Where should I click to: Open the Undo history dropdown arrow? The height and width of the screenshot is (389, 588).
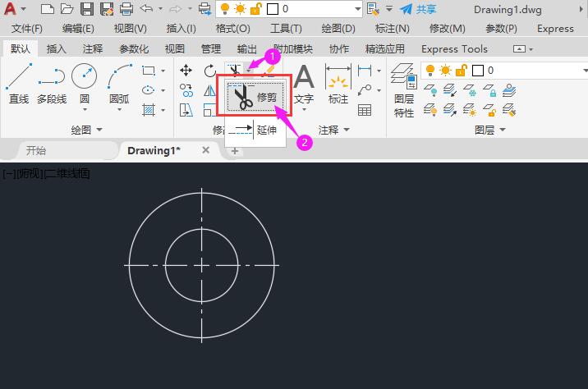point(160,9)
